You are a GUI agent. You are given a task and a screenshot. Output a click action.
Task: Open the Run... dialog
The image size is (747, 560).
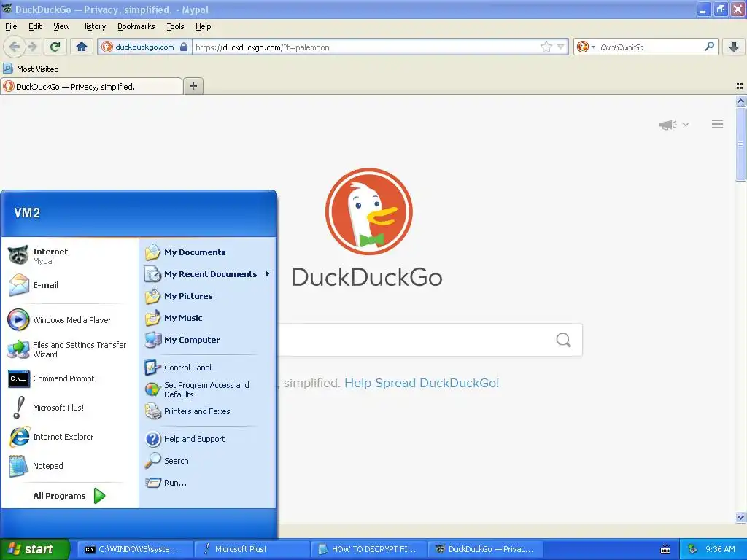tap(207, 483)
